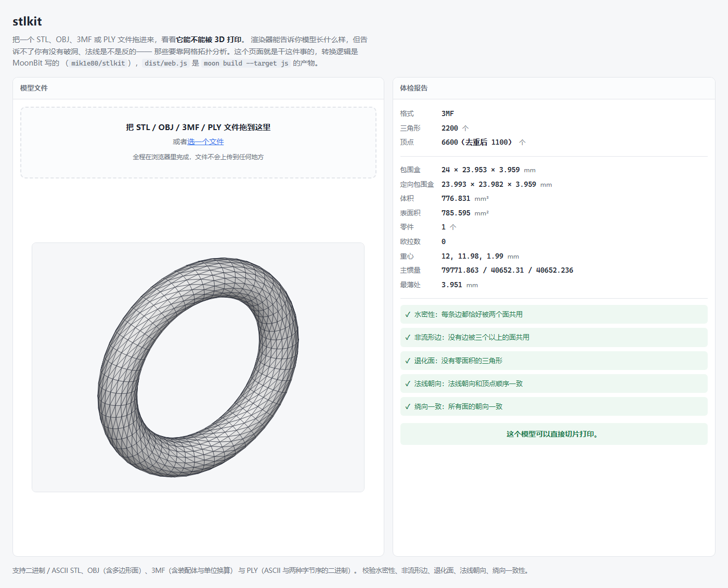Click the 全程在浏览器里完成 privacy note
This screenshot has width=728, height=588.
(198, 157)
